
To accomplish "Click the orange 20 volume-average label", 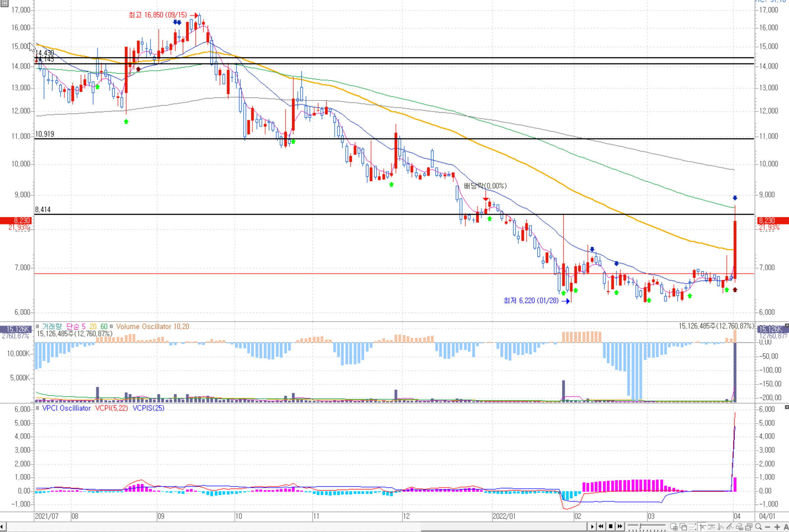I will (x=93, y=326).
